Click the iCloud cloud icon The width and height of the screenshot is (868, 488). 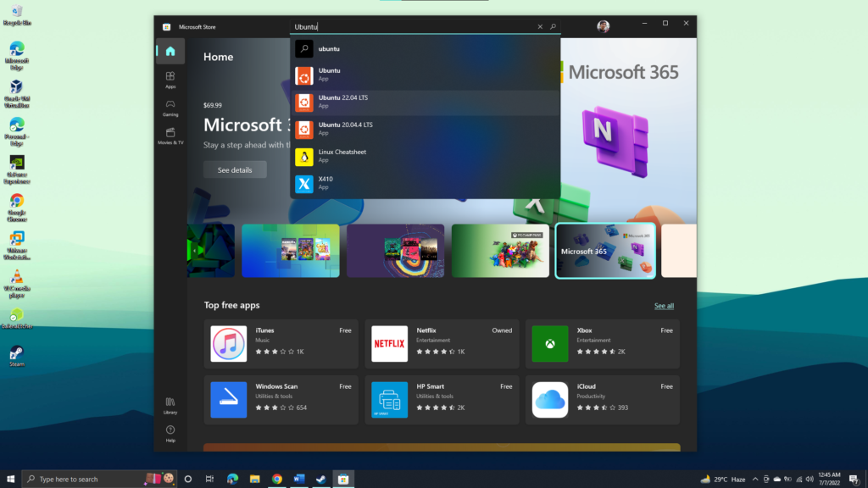[549, 400]
